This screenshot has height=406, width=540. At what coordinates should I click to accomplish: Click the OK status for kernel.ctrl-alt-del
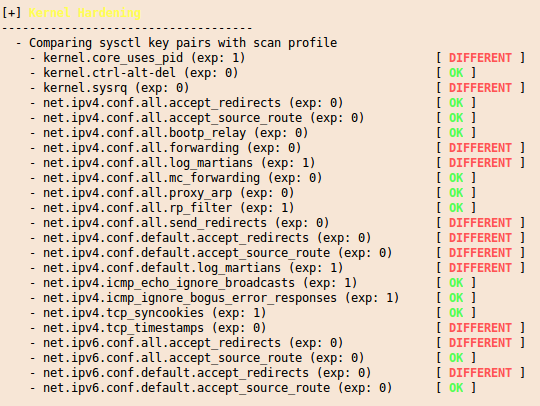pyautogui.click(x=456, y=73)
